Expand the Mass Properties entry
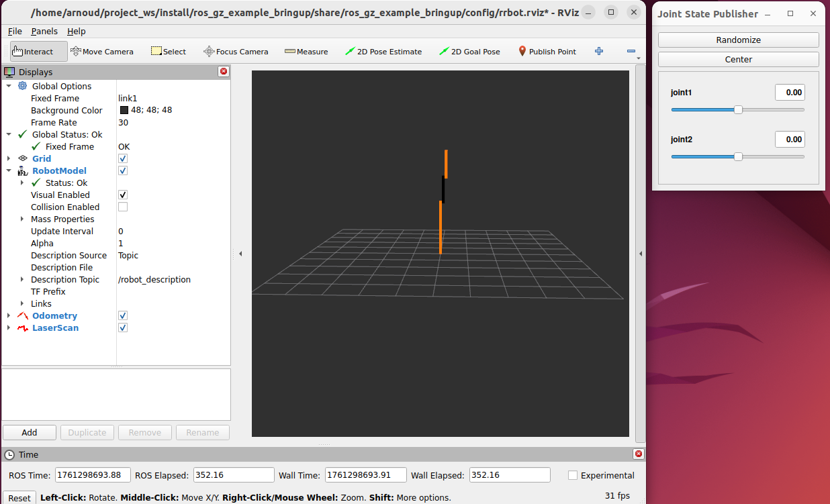This screenshot has height=504, width=830. pyautogui.click(x=22, y=219)
